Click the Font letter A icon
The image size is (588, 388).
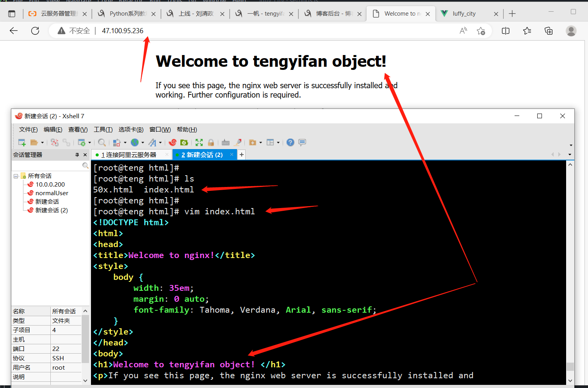152,142
